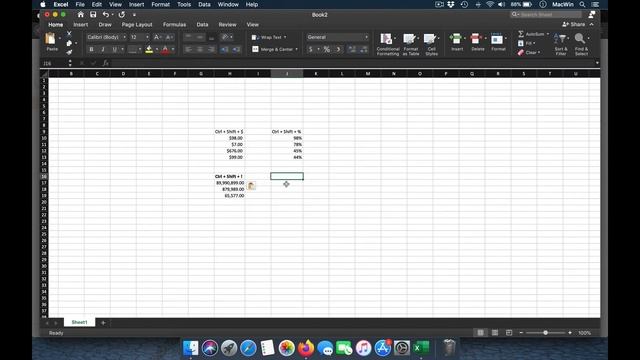Click the Paste clipboard icon
Image resolution: width=640 pixels, height=360 pixels.
pyautogui.click(x=50, y=39)
